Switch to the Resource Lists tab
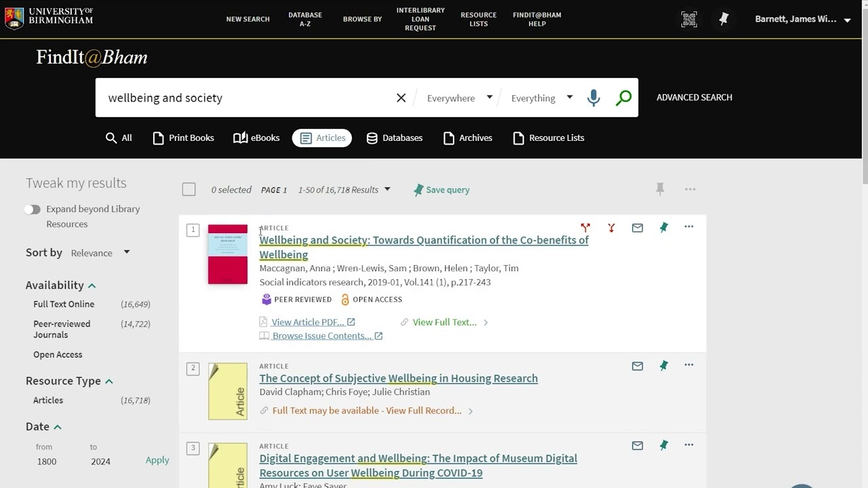This screenshot has width=868, height=488. point(549,138)
